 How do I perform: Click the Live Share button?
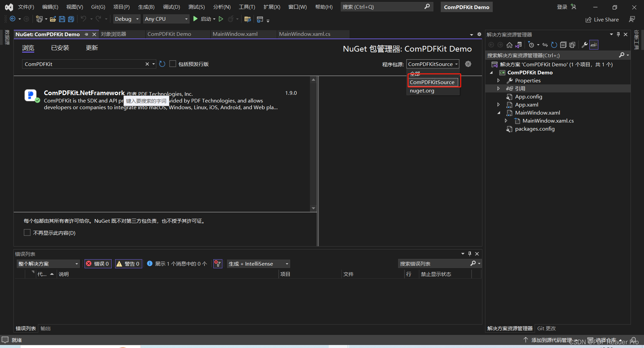[602, 19]
